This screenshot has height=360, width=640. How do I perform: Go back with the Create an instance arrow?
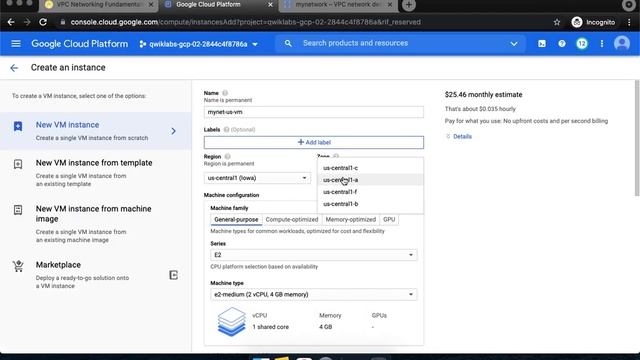pos(14,68)
